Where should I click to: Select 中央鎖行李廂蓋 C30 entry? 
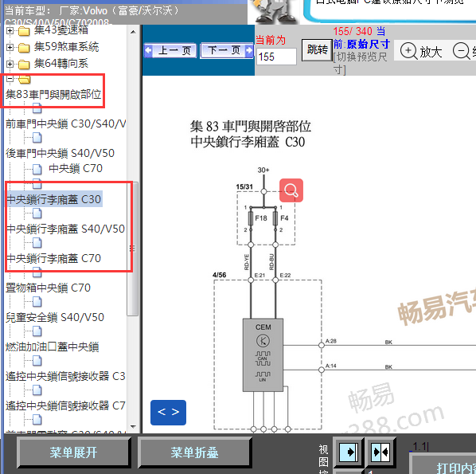pos(54,199)
